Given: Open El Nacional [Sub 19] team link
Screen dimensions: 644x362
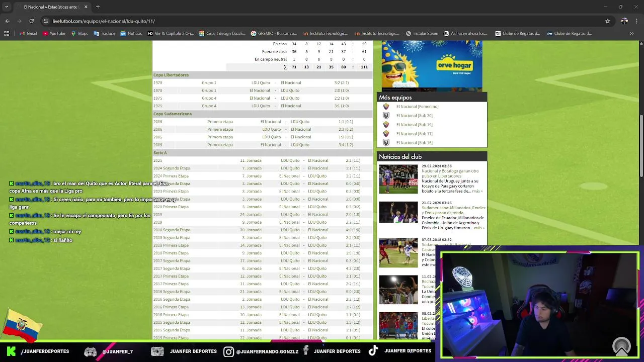Looking at the screenshot, I should pos(414,125).
